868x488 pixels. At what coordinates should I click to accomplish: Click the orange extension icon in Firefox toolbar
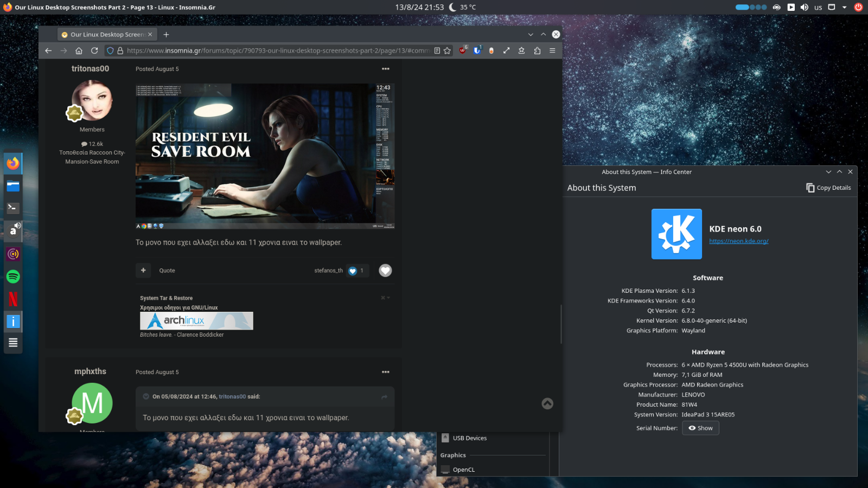click(x=492, y=50)
